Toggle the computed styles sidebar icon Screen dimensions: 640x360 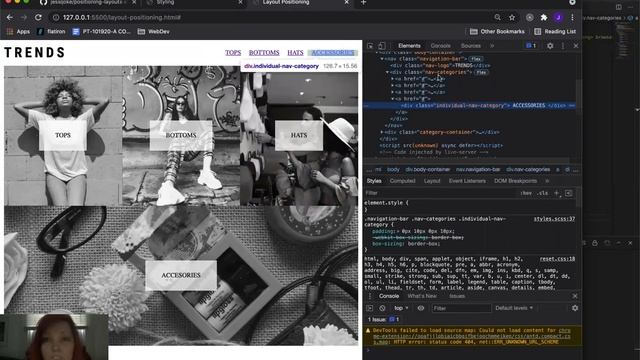coord(569,193)
